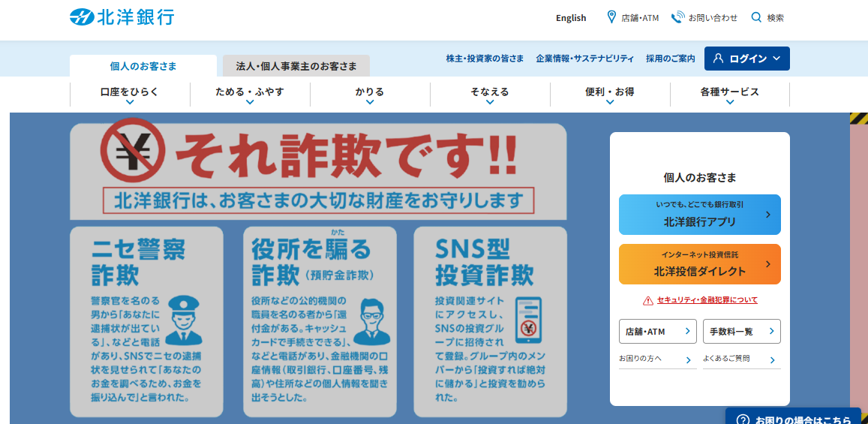
Task: Click the 店舗・ATM map pin icon
Action: pos(611,17)
